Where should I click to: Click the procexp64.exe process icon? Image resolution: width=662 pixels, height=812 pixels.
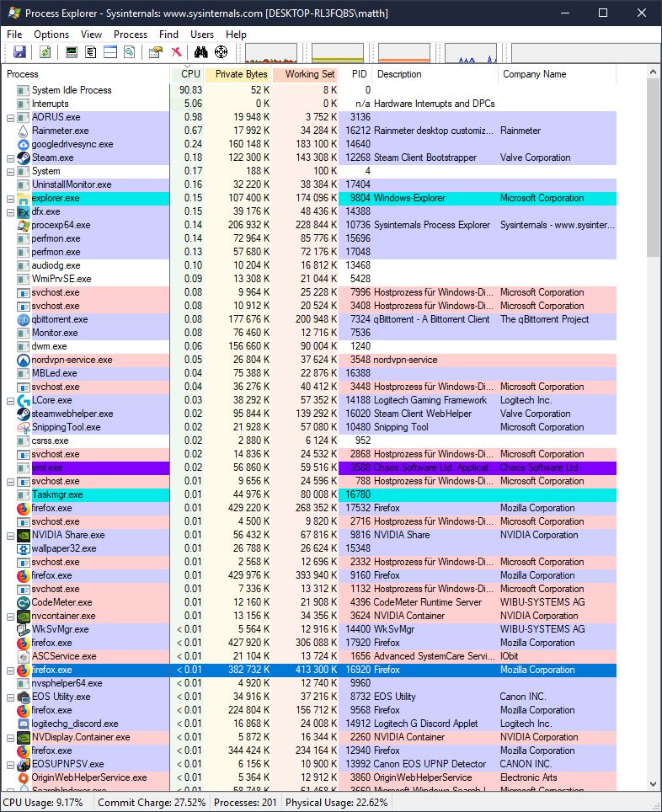pyautogui.click(x=23, y=225)
